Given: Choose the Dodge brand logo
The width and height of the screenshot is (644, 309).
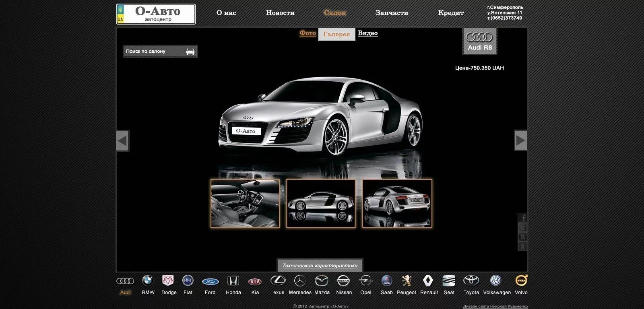Looking at the screenshot, I should point(168,280).
